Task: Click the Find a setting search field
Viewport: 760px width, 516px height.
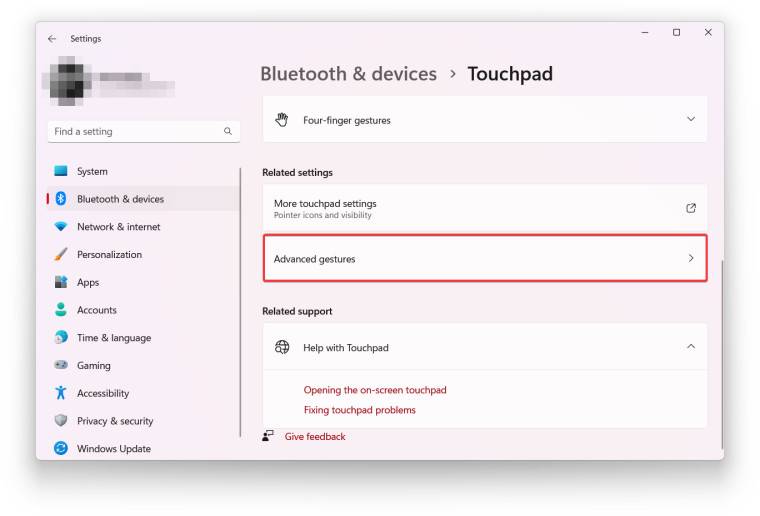Action: (x=135, y=131)
